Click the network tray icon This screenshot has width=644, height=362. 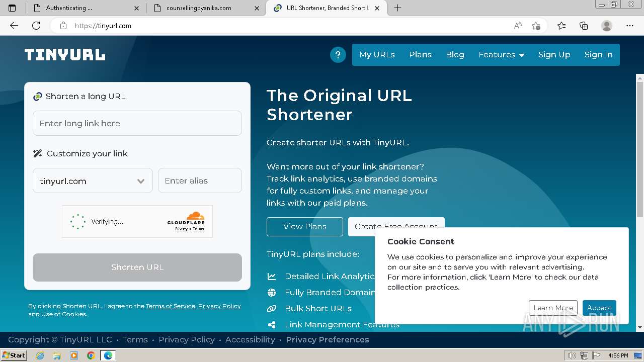pyautogui.click(x=584, y=355)
